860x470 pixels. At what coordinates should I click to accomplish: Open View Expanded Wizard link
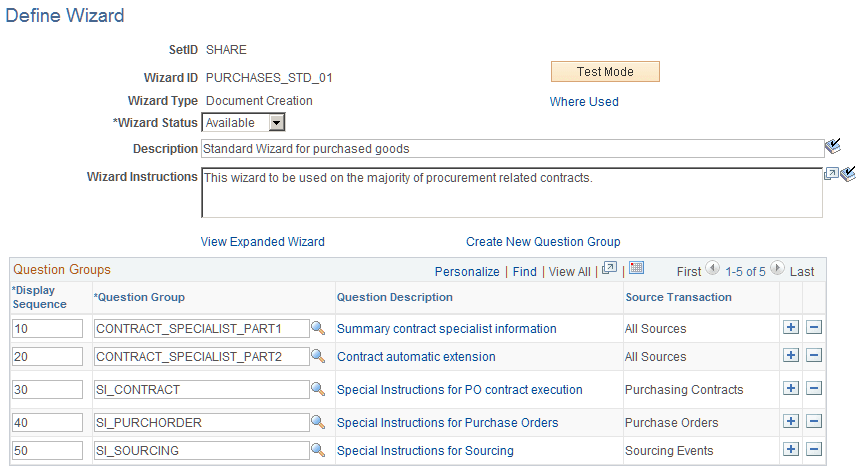[263, 242]
